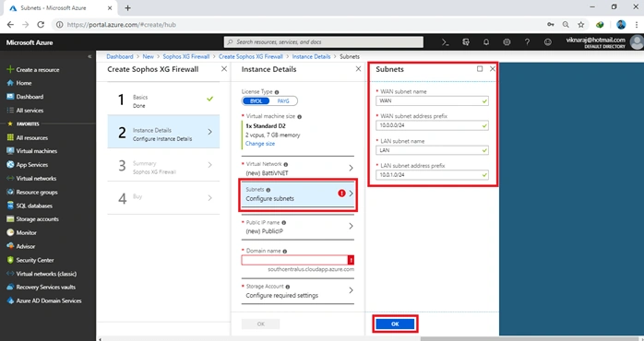Open portal settings gear icon

coord(507,41)
